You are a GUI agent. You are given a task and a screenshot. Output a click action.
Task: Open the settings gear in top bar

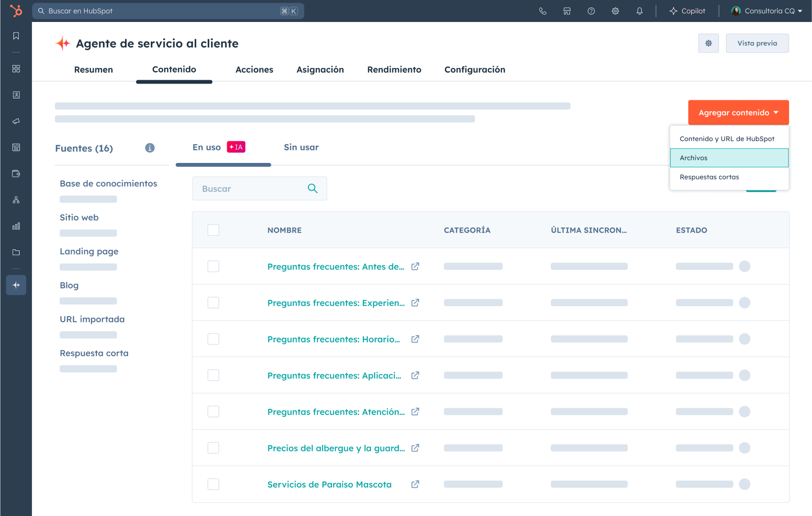pyautogui.click(x=615, y=11)
